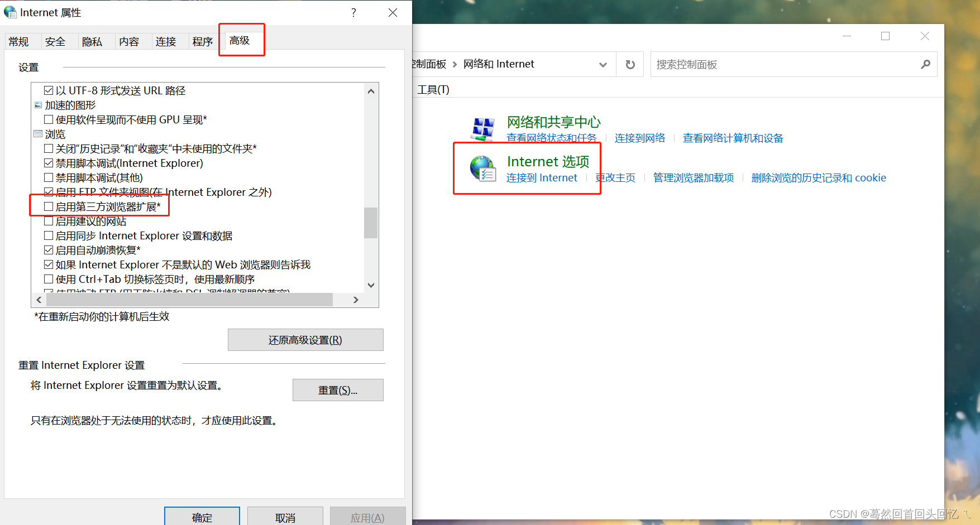The height and width of the screenshot is (525, 980).
Task: Open the 网络和共享中心 heading link
Action: (553, 122)
